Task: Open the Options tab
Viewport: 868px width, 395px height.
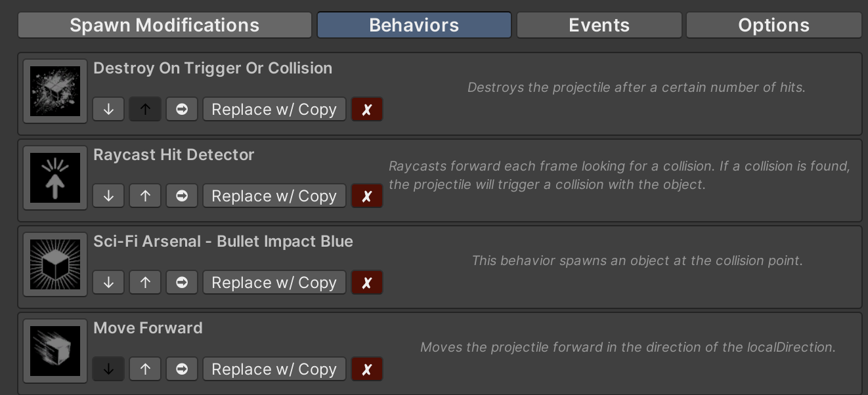Action: (x=773, y=26)
